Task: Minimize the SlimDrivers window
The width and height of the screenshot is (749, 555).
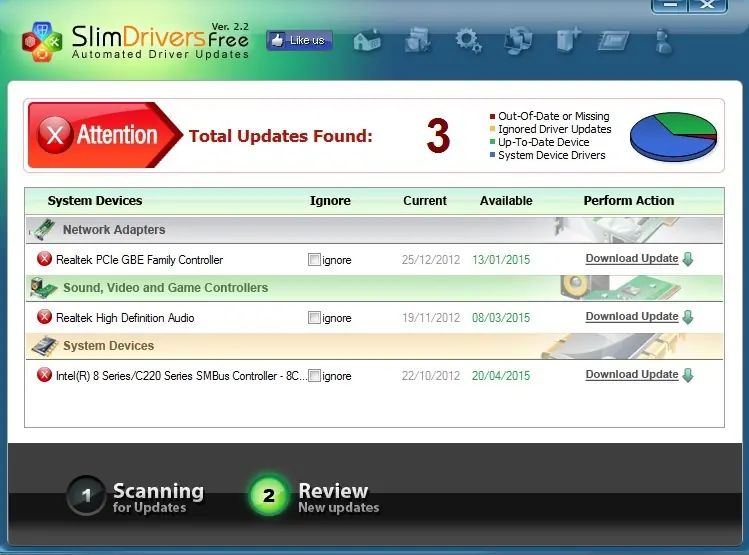Action: [670, 5]
